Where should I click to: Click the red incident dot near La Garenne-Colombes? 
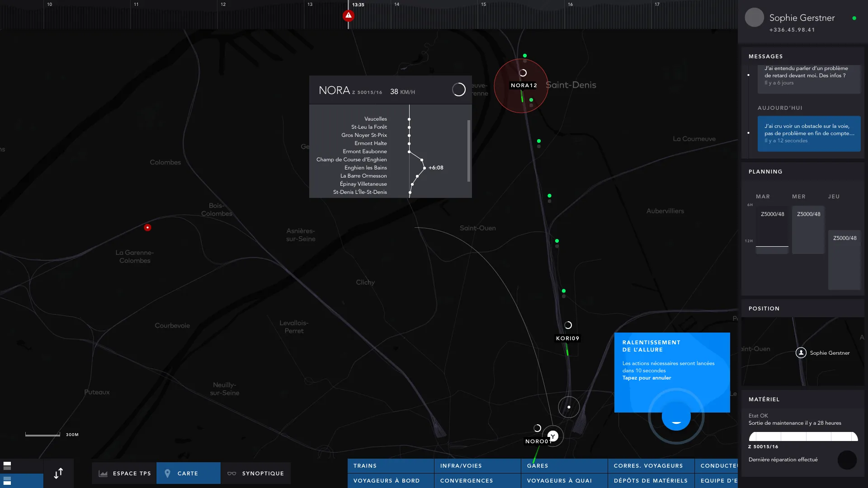(x=147, y=228)
